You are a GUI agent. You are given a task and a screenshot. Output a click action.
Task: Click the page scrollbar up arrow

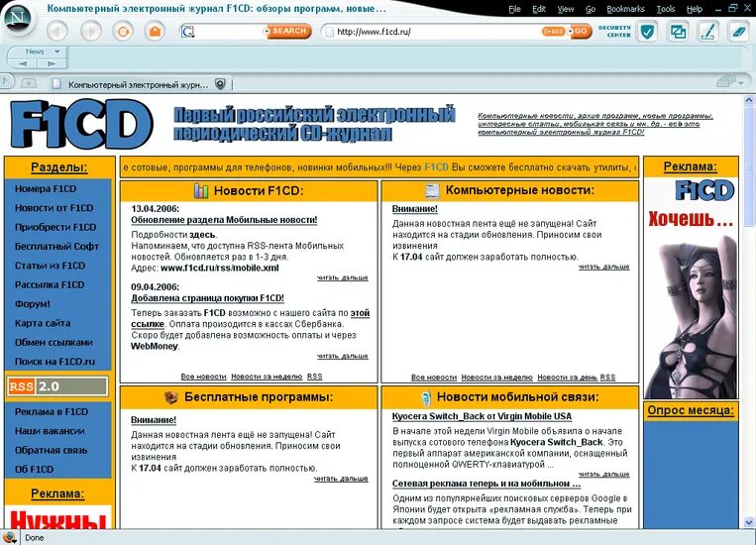tap(749, 100)
